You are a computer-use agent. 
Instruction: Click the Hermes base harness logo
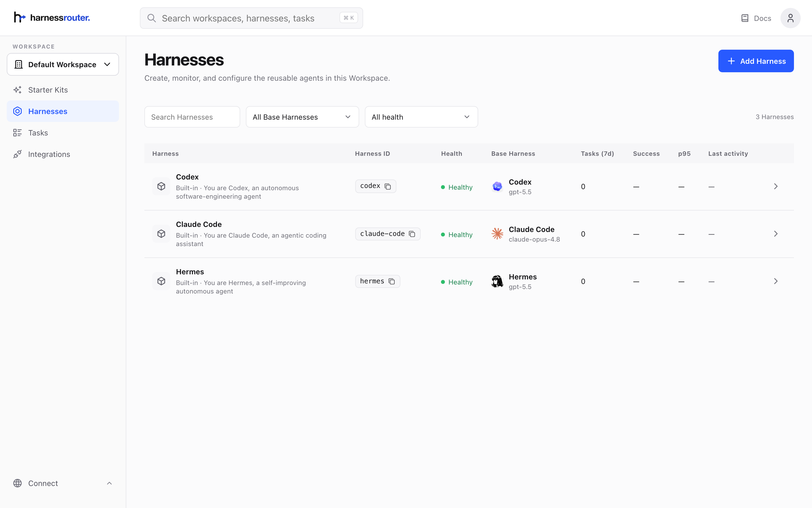497,281
